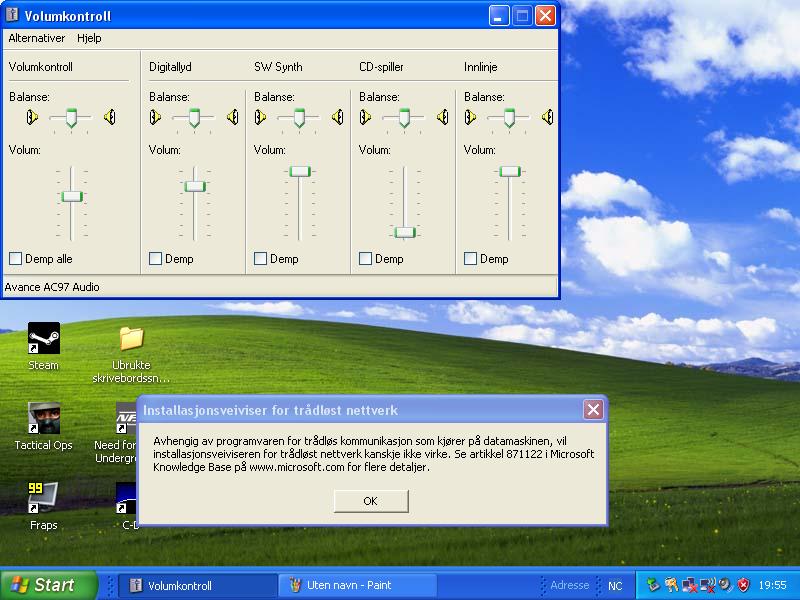This screenshot has height=600, width=800.
Task: Click left speaker icon under Digitallyd balance
Action: click(x=155, y=117)
